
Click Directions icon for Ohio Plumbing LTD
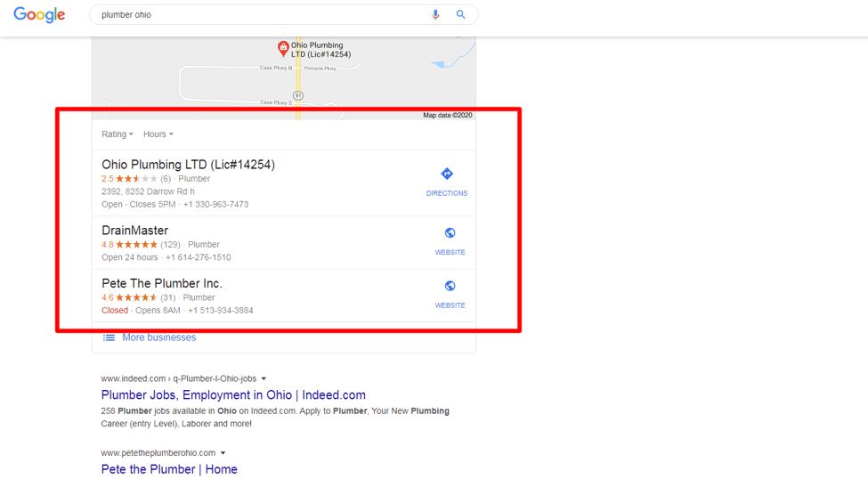[447, 175]
